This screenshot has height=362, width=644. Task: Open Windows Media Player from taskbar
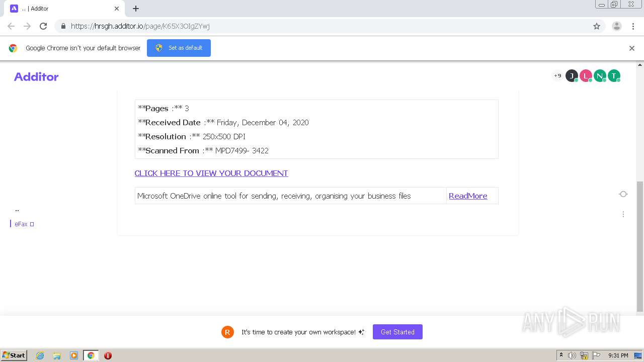[x=74, y=355]
